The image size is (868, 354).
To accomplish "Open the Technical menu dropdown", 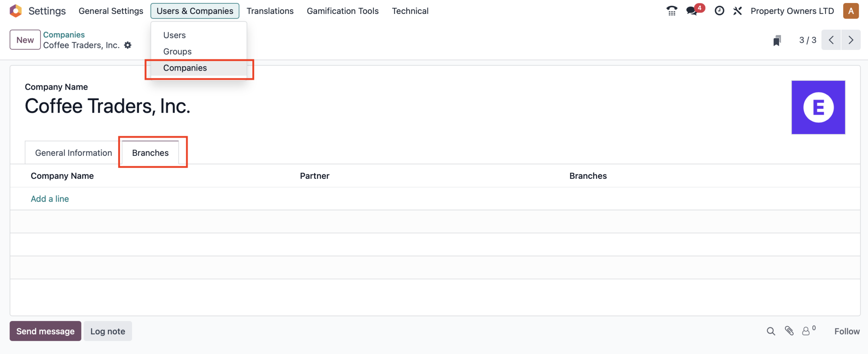I will point(410,11).
